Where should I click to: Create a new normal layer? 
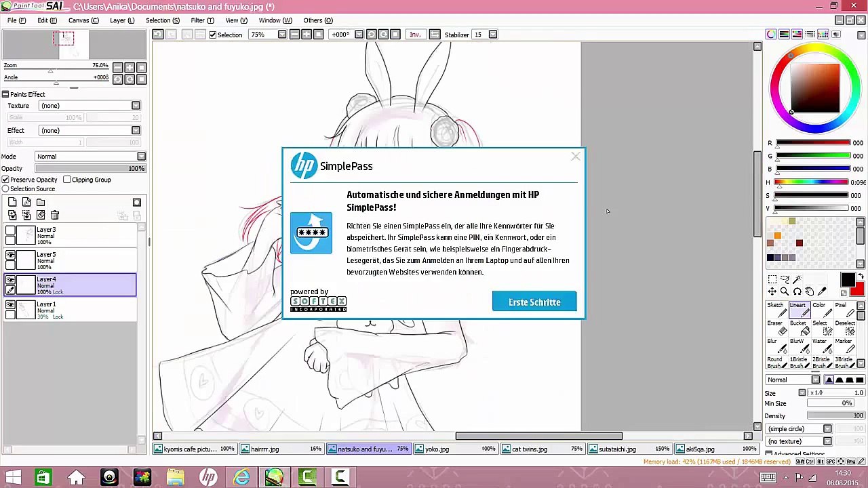pyautogui.click(x=12, y=202)
